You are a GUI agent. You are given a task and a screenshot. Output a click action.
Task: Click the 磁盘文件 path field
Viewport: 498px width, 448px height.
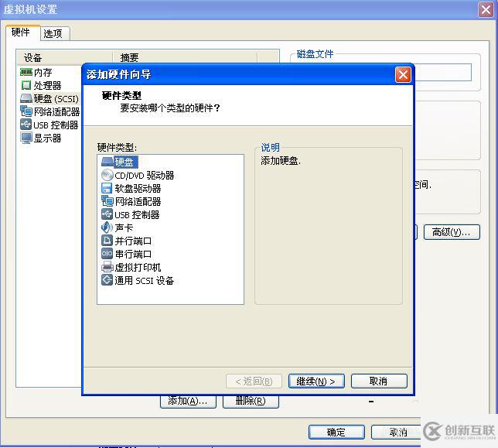click(x=442, y=73)
